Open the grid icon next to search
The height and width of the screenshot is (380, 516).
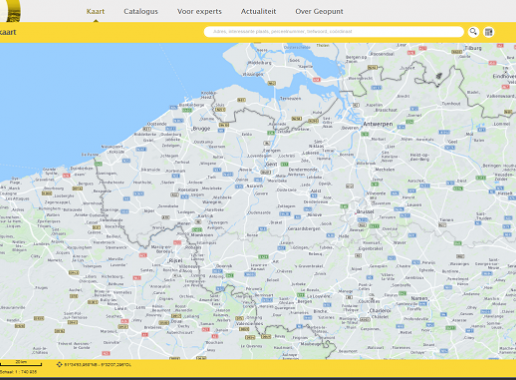[489, 32]
